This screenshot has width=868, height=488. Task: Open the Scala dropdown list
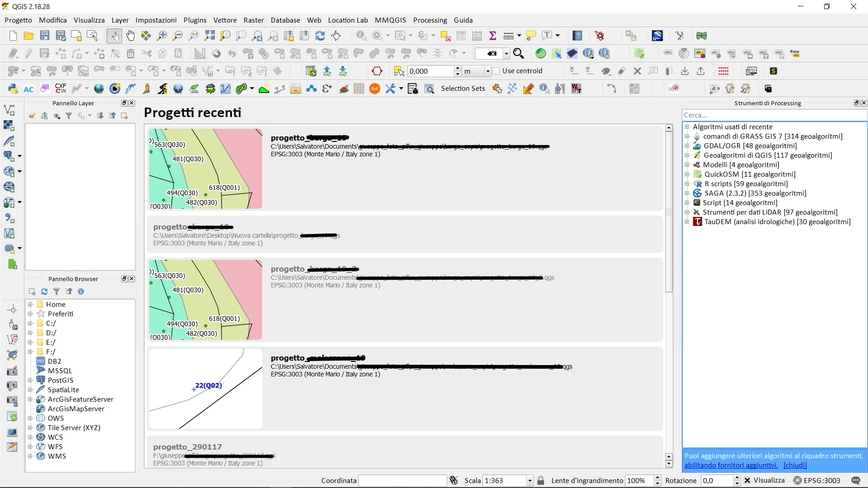[x=530, y=480]
